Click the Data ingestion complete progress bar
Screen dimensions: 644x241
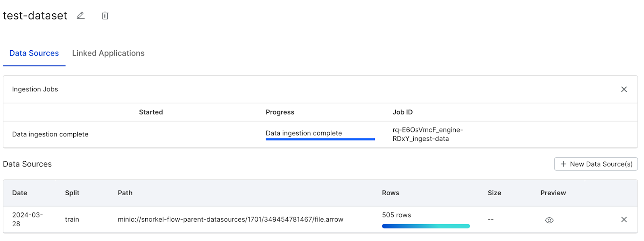[320, 139]
